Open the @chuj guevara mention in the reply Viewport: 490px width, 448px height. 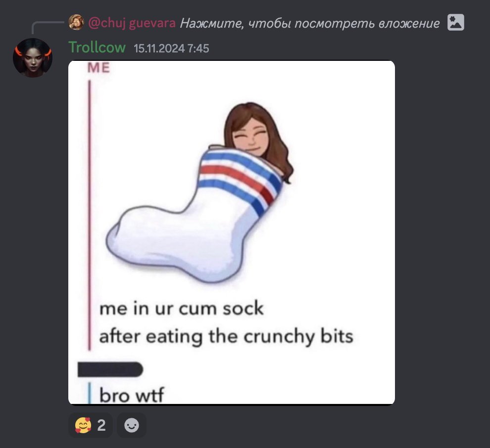132,23
